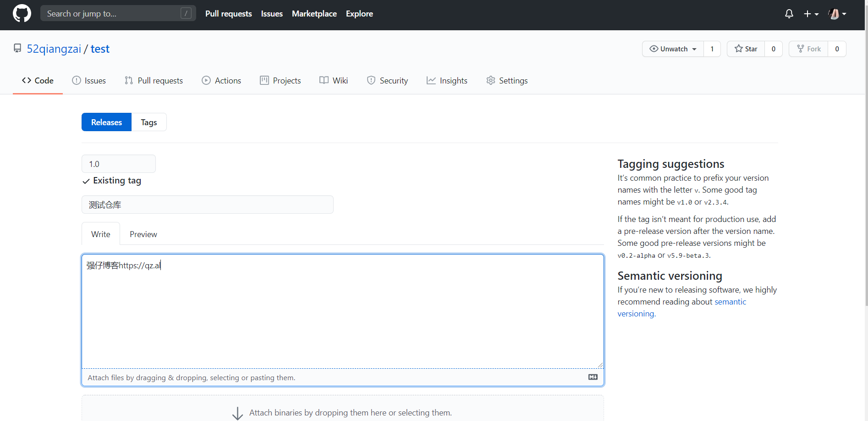Follow the semantic versioning link

[730, 302]
